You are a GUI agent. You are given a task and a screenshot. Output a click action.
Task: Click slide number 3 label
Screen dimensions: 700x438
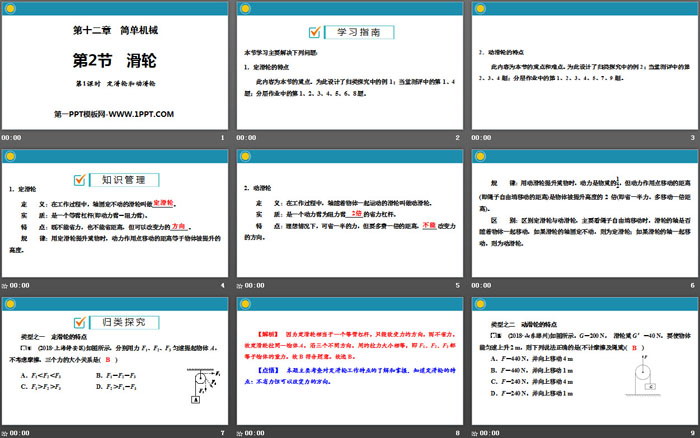[693, 138]
